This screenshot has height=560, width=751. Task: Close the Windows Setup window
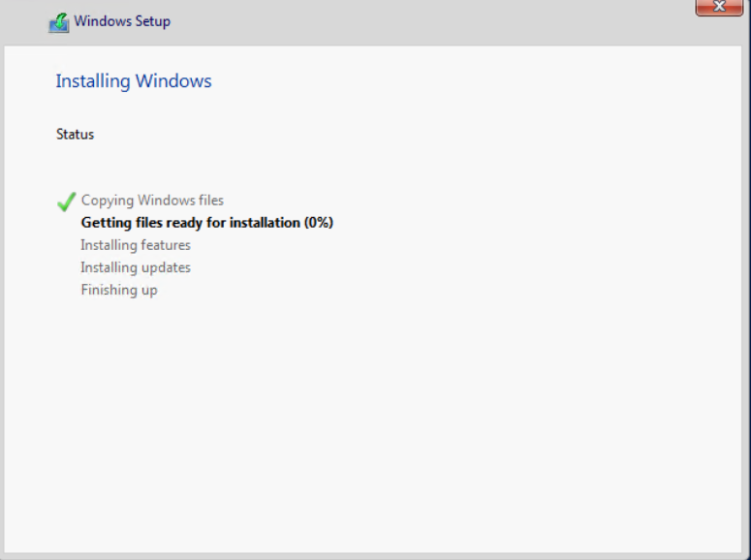click(719, 8)
